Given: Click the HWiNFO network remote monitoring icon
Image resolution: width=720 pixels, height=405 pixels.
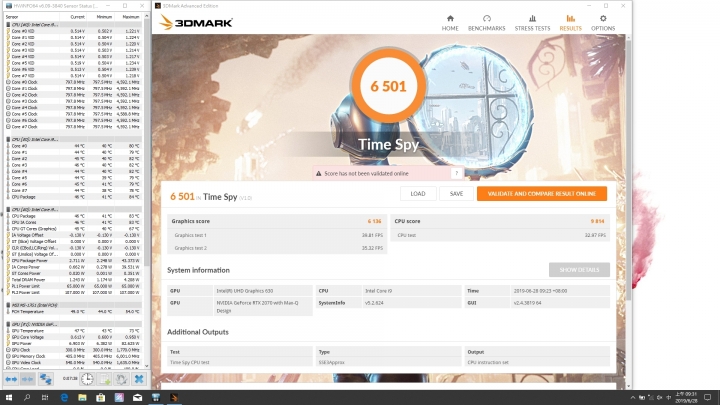Looking at the screenshot, I should (x=45, y=379).
